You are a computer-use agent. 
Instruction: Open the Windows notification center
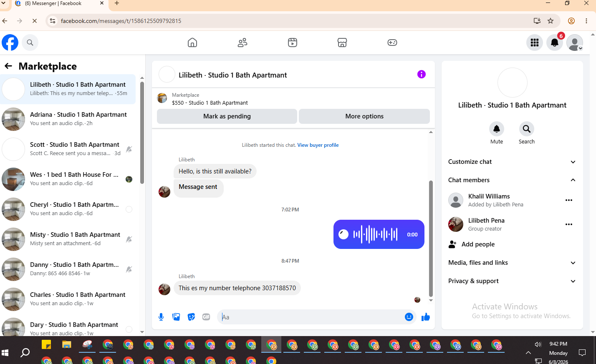(x=582, y=353)
